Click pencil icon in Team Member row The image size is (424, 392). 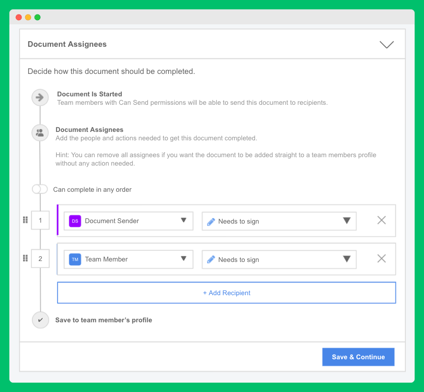(211, 260)
